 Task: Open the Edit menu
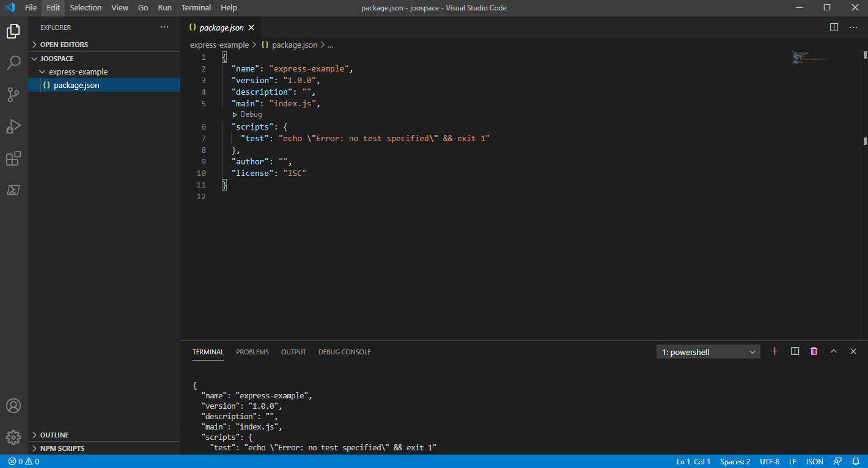53,7
